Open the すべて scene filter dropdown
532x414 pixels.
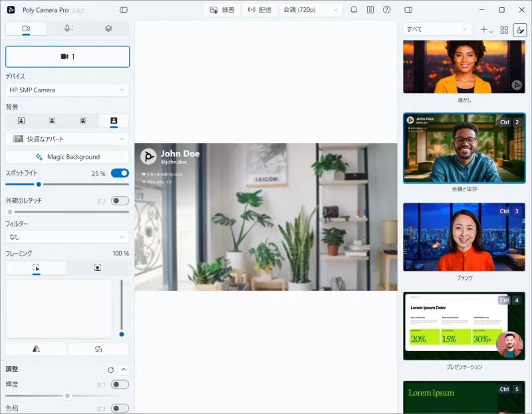tap(437, 29)
